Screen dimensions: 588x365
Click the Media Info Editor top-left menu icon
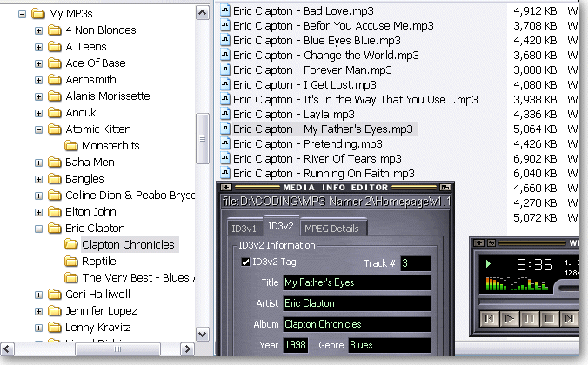pyautogui.click(x=226, y=187)
